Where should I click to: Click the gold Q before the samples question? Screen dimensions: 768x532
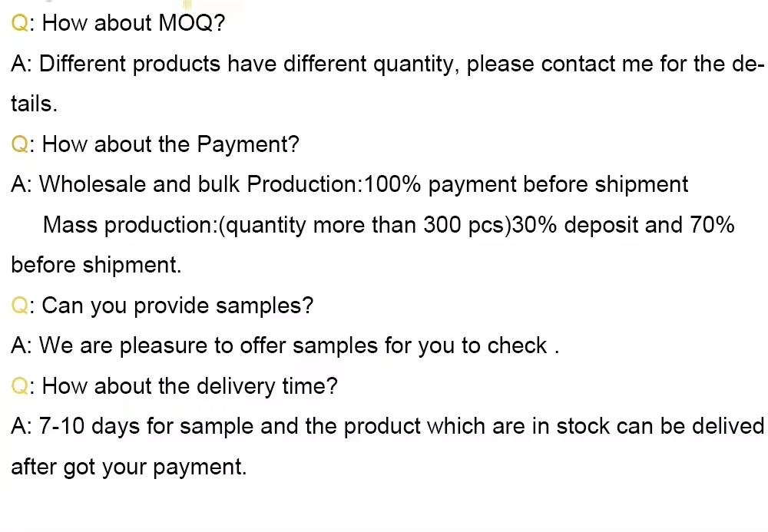[x=19, y=306]
